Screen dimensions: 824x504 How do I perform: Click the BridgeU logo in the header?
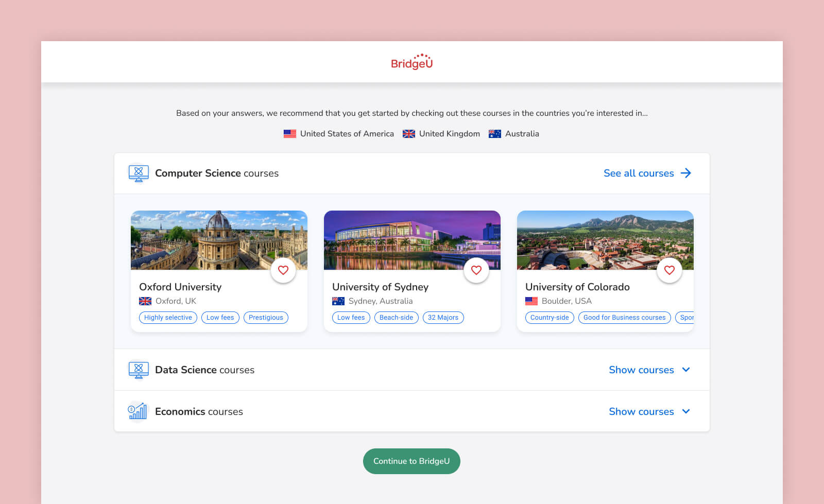tap(411, 61)
